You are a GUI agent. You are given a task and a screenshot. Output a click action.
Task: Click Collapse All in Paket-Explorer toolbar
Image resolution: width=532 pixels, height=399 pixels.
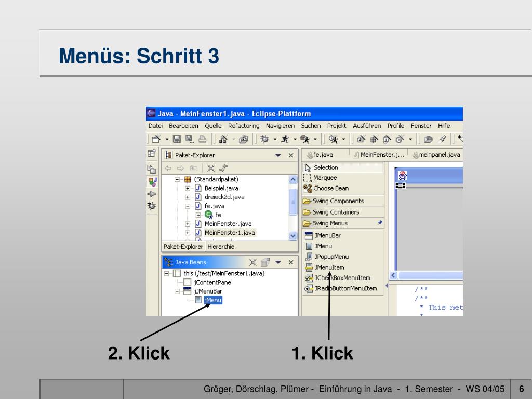click(x=211, y=168)
